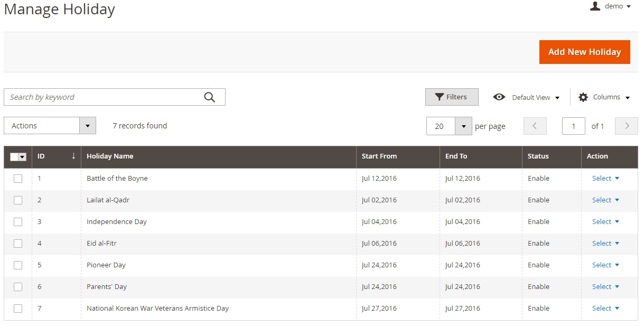Sort by Holiday Name column header
644x326 pixels.
(x=110, y=156)
